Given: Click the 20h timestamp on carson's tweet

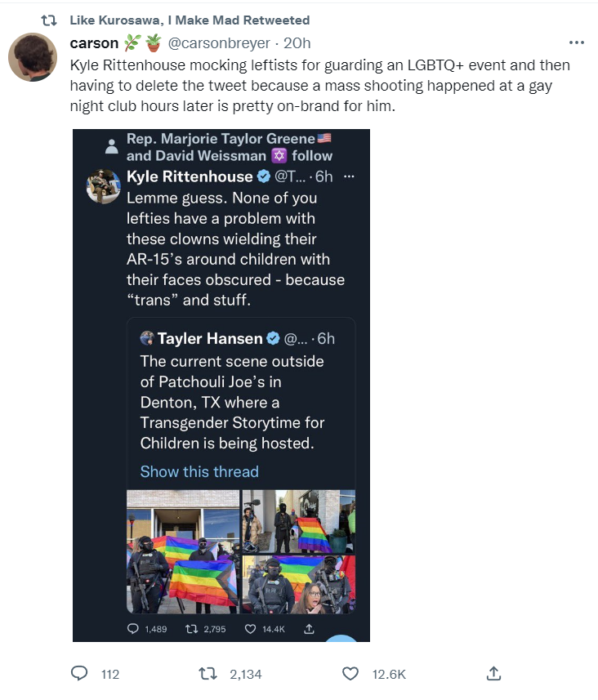Looking at the screenshot, I should tap(297, 42).
